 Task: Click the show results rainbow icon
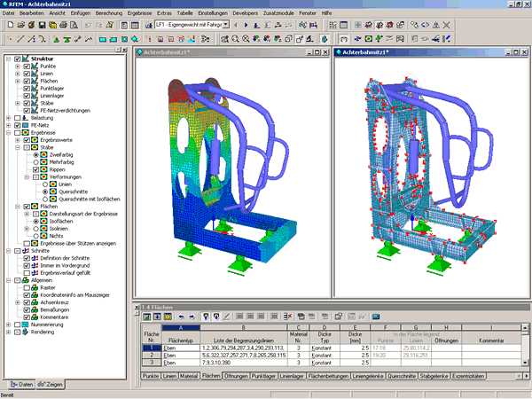369,39
